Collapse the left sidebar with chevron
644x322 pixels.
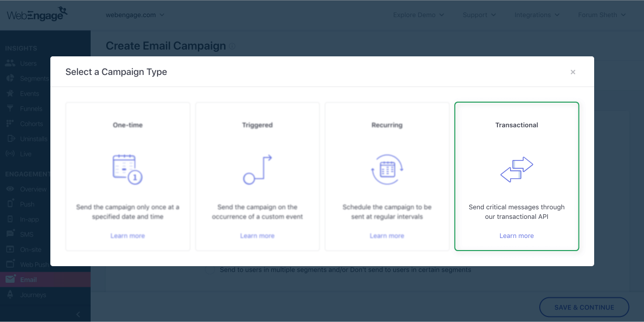pyautogui.click(x=78, y=314)
